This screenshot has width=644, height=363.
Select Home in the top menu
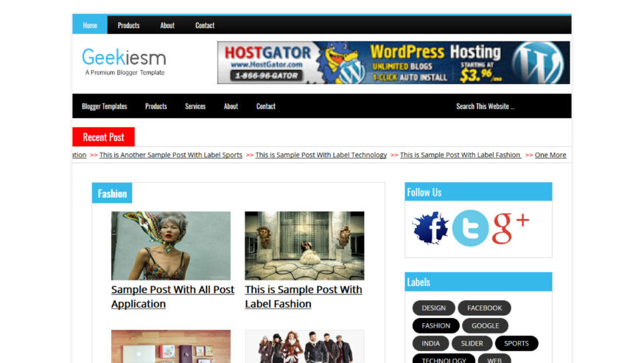(90, 25)
